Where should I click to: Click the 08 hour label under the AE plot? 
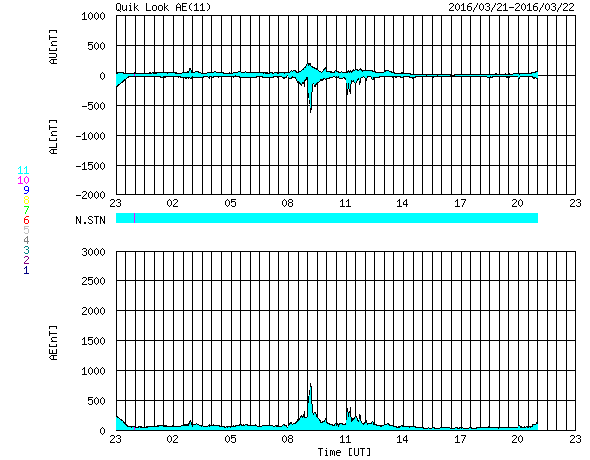(x=287, y=439)
